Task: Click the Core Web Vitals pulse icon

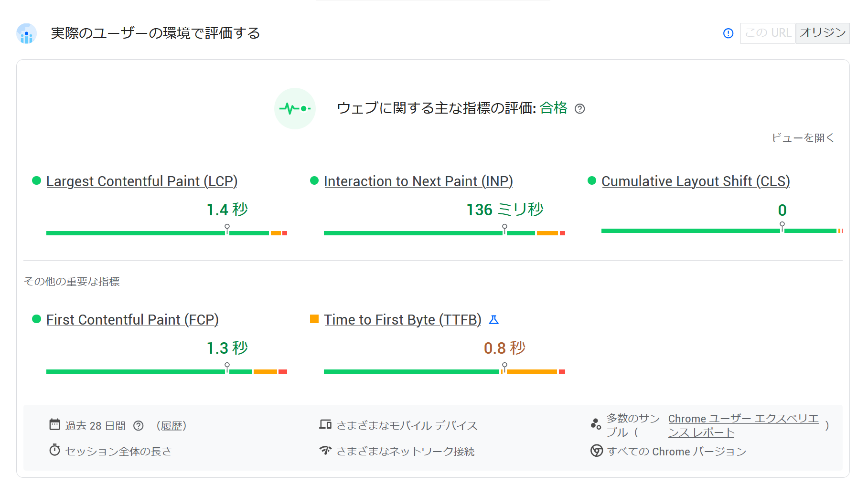Action: point(295,109)
